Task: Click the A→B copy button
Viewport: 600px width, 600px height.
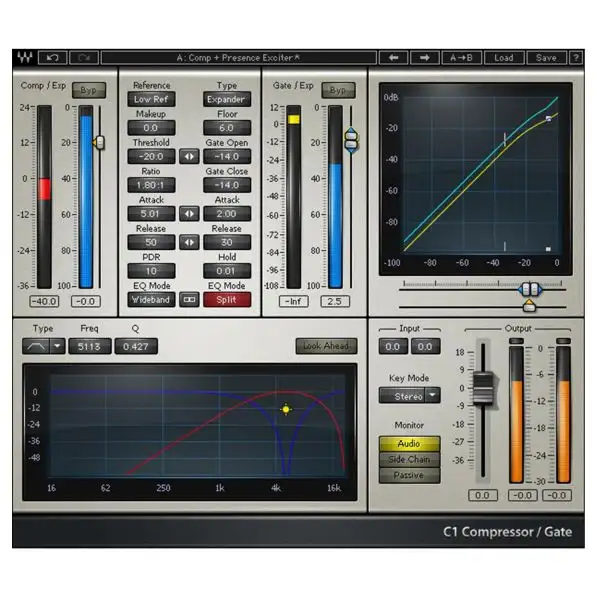Action: pyautogui.click(x=462, y=58)
